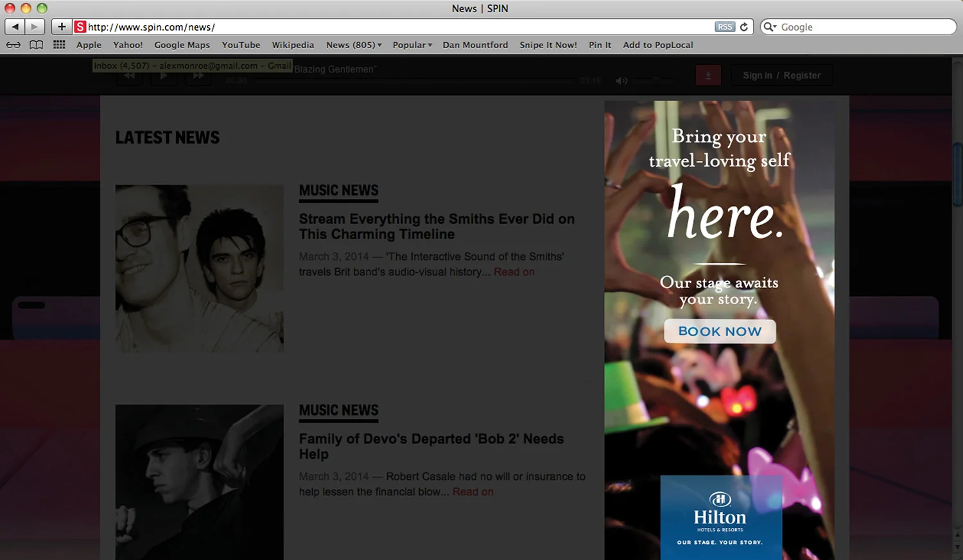Mute the player volume speaker icon
Image resolution: width=963 pixels, height=560 pixels.
(x=621, y=81)
